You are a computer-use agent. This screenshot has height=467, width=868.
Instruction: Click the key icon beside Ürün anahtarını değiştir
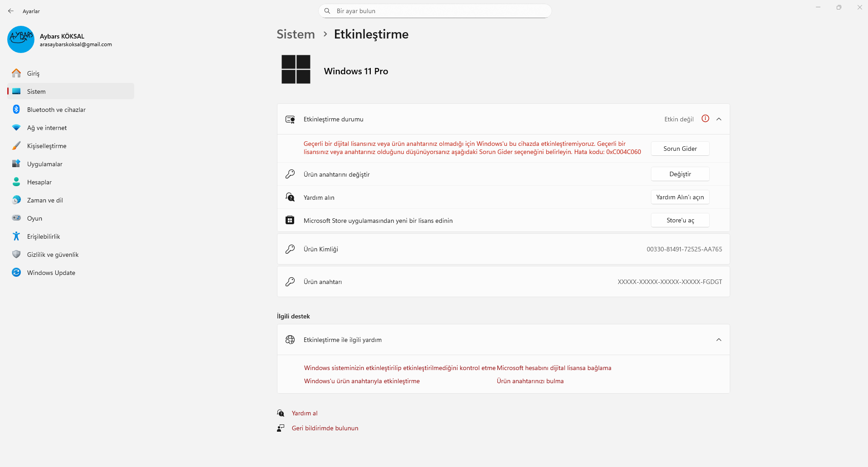(x=290, y=174)
